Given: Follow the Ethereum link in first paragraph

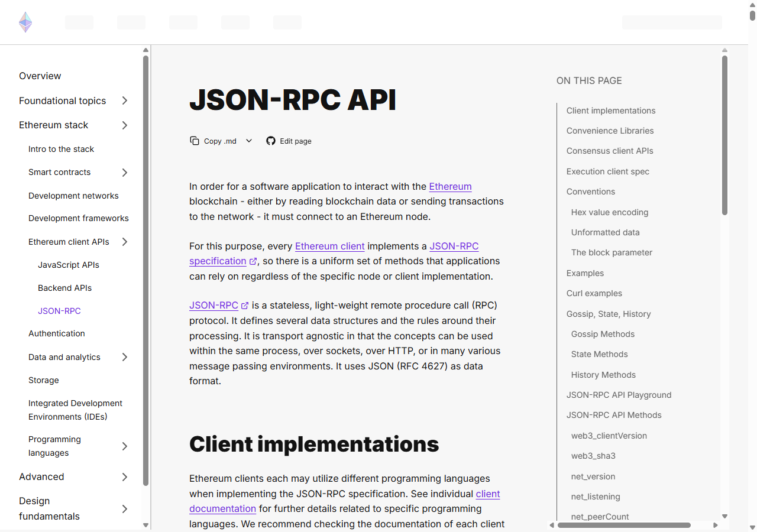Looking at the screenshot, I should [451, 186].
